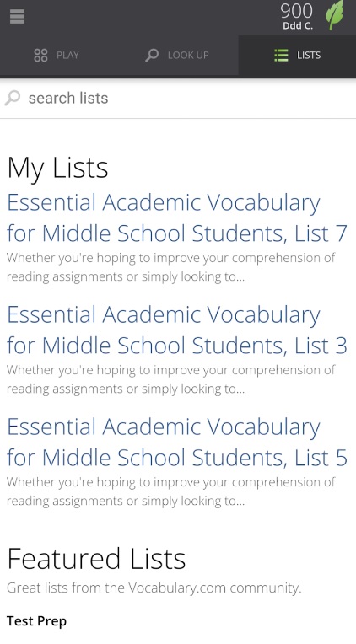Tap the List 3 description text
Viewport: 356px width, 644px height.
pos(171,379)
